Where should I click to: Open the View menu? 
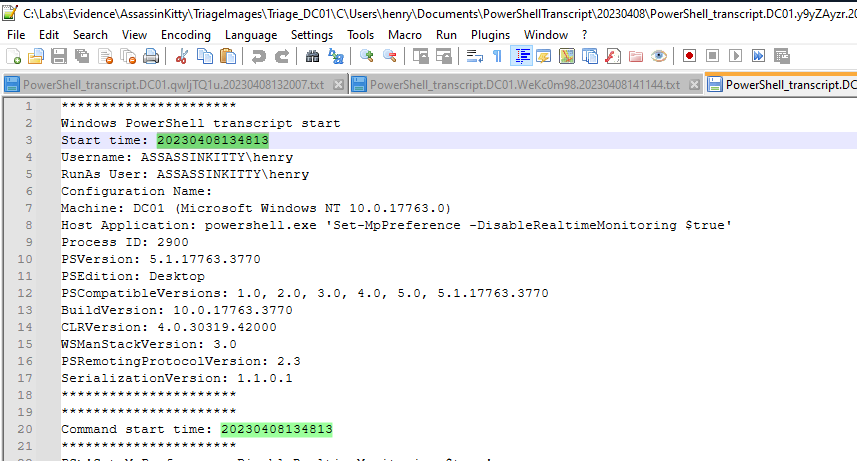click(x=134, y=35)
